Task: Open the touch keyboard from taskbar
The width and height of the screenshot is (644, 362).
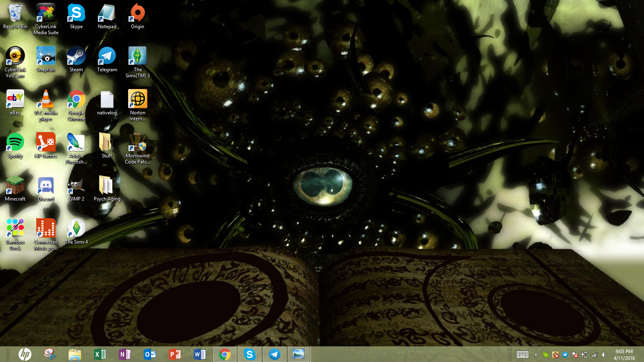Action: (x=522, y=355)
